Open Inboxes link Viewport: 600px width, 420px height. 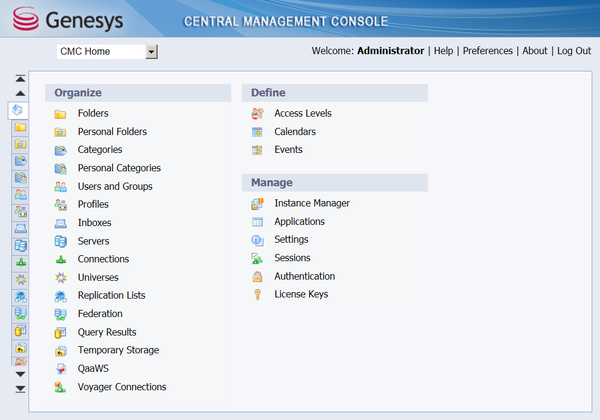95,223
